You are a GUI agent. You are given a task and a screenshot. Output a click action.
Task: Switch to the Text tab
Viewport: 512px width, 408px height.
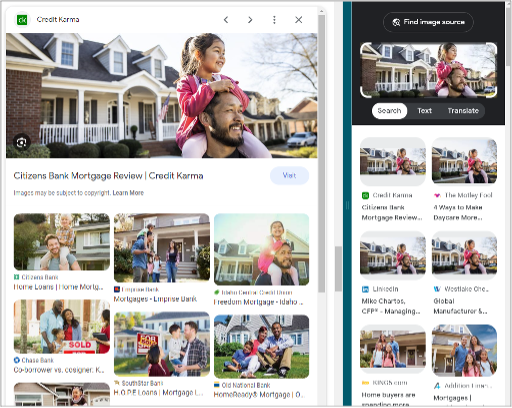pyautogui.click(x=424, y=111)
